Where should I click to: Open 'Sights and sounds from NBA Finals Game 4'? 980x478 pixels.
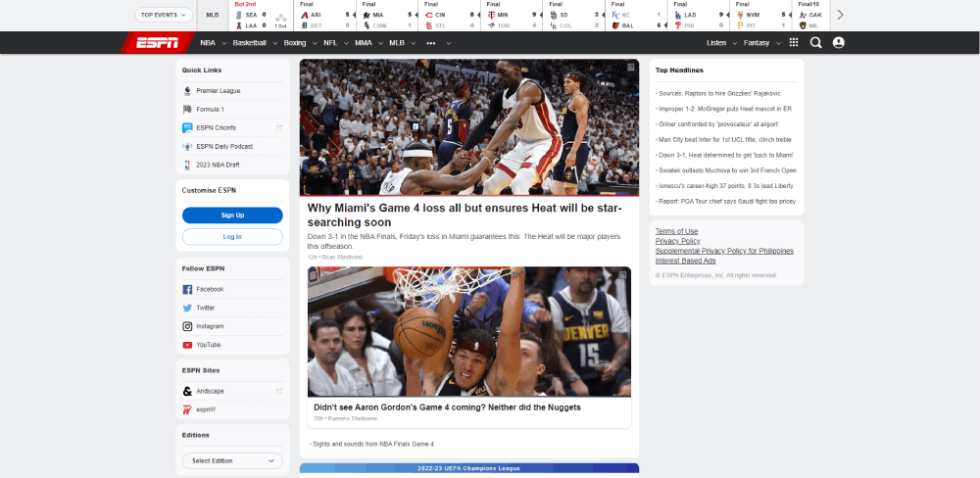[x=373, y=445]
